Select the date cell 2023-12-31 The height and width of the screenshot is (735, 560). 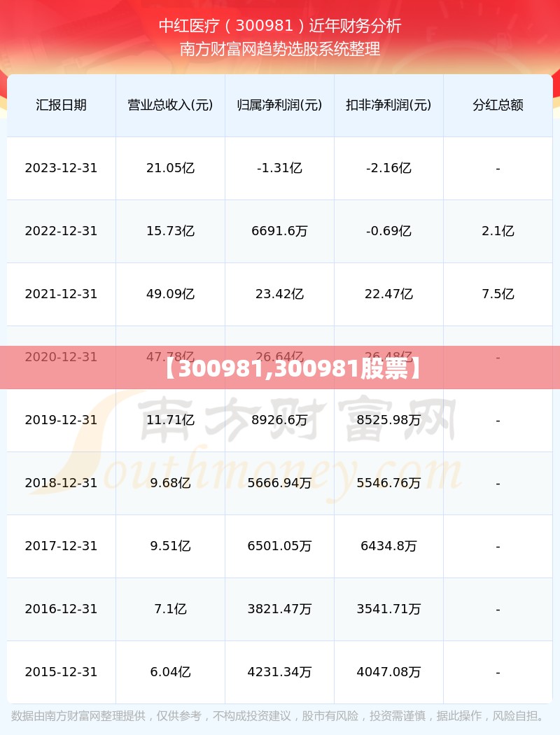(x=62, y=168)
